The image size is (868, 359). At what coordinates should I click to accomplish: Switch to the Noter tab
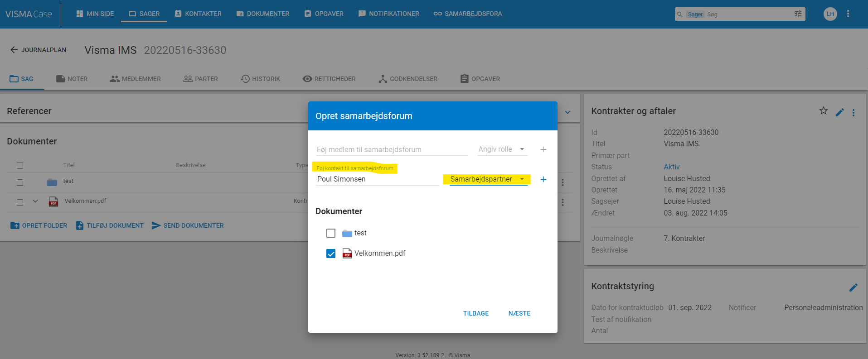pyautogui.click(x=72, y=79)
